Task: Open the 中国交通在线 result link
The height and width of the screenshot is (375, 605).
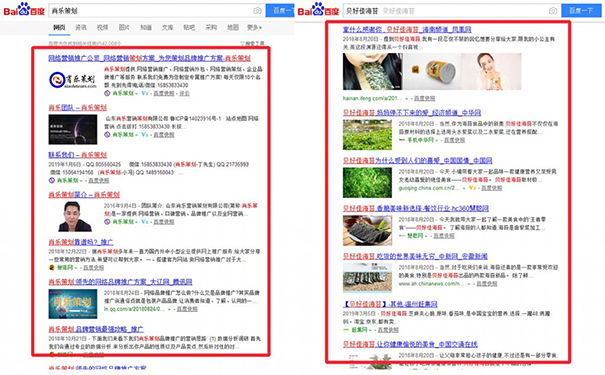Action: click(410, 344)
